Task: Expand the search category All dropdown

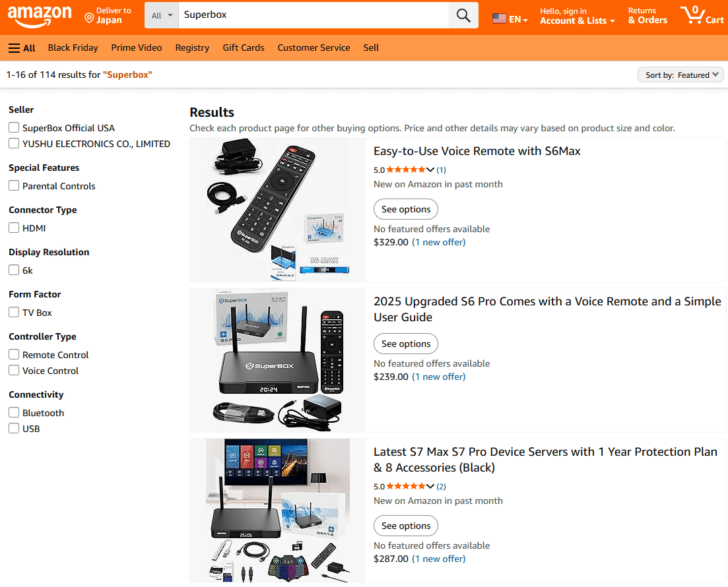Action: 162,15
